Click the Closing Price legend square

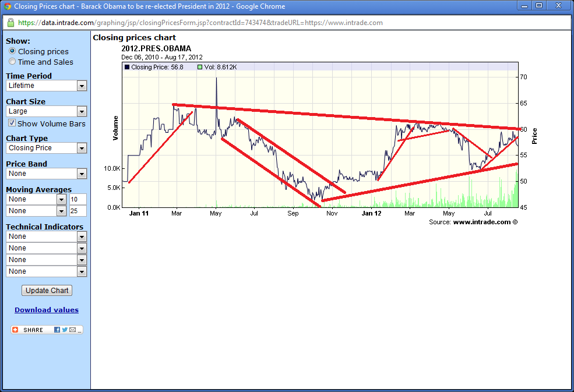coord(127,67)
